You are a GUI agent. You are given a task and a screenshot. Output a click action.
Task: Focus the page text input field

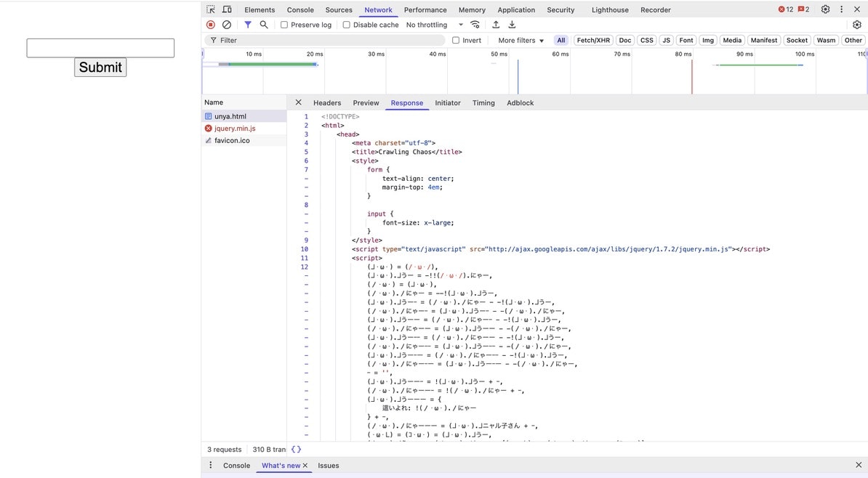tap(100, 48)
